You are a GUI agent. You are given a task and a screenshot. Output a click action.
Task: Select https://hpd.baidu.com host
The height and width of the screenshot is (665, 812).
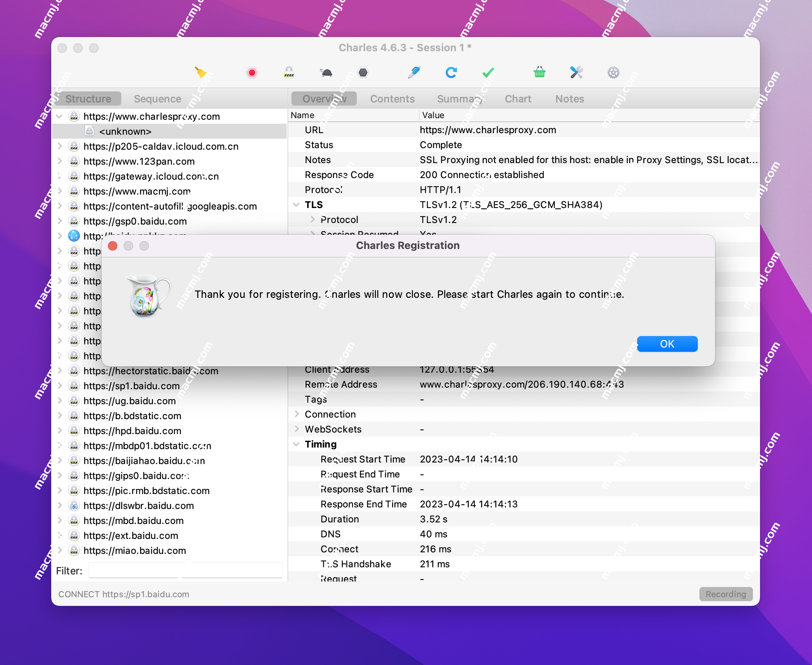pos(132,431)
